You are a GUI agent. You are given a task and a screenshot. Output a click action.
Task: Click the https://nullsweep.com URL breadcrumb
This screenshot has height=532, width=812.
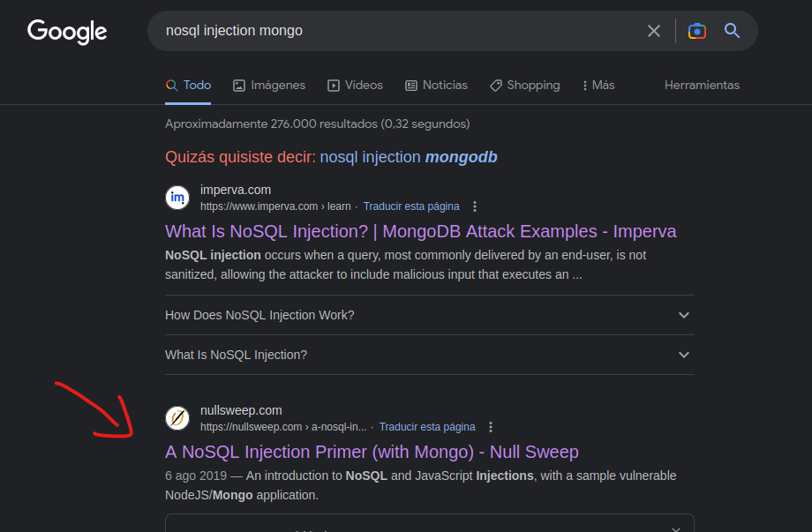(x=283, y=427)
